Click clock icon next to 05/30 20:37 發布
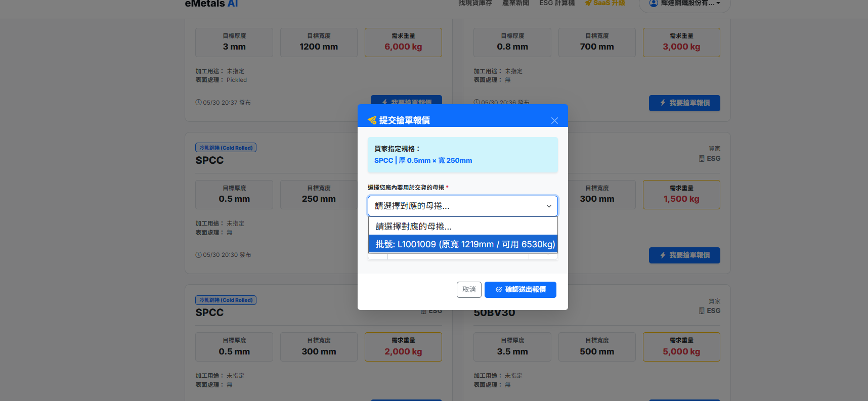The height and width of the screenshot is (401, 868). 199,102
